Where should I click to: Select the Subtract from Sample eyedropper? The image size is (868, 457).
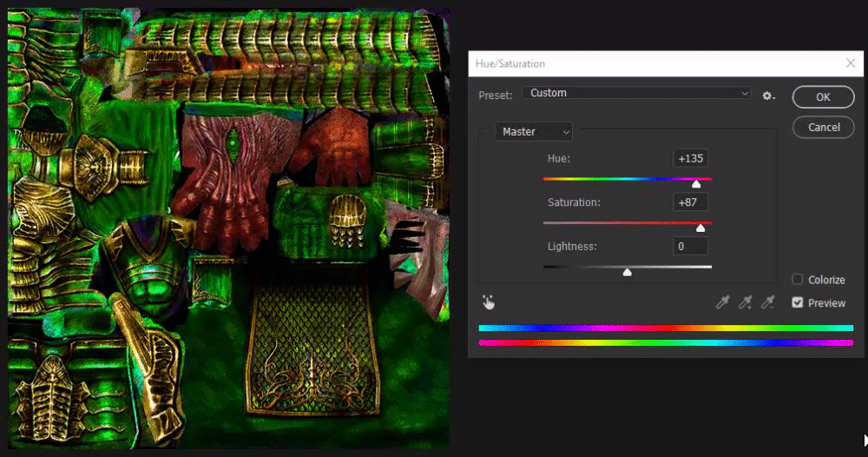768,301
